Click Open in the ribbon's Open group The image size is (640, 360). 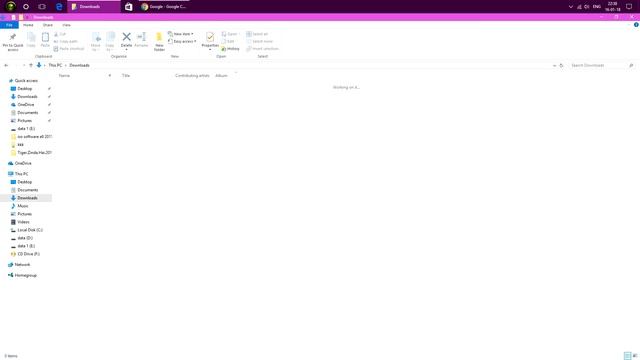point(230,34)
